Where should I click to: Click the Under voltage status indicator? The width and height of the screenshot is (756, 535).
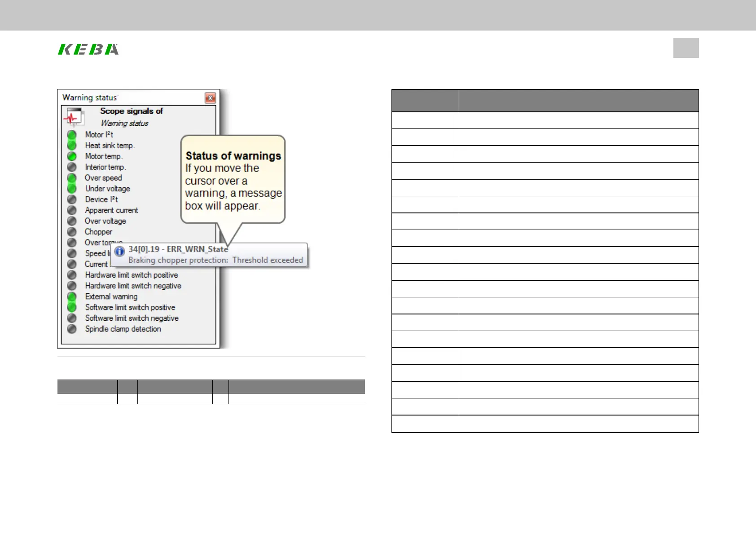(72, 189)
